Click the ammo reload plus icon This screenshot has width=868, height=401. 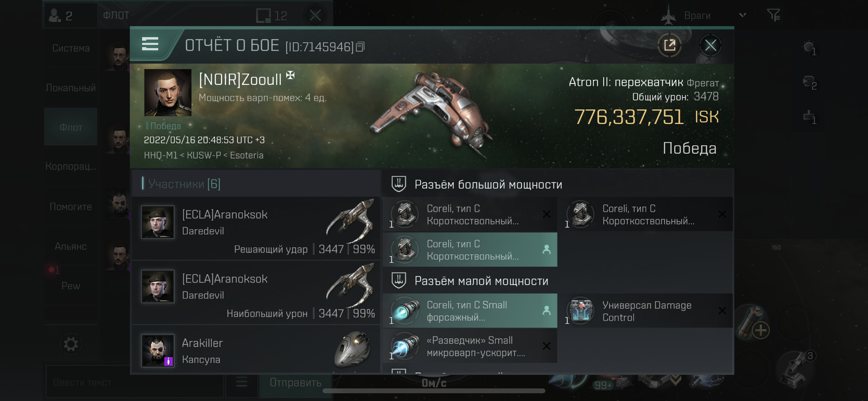click(760, 330)
